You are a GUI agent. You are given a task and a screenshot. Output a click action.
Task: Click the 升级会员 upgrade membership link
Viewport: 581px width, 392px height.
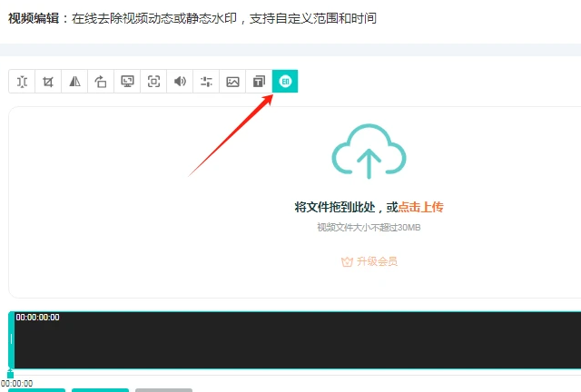click(377, 261)
